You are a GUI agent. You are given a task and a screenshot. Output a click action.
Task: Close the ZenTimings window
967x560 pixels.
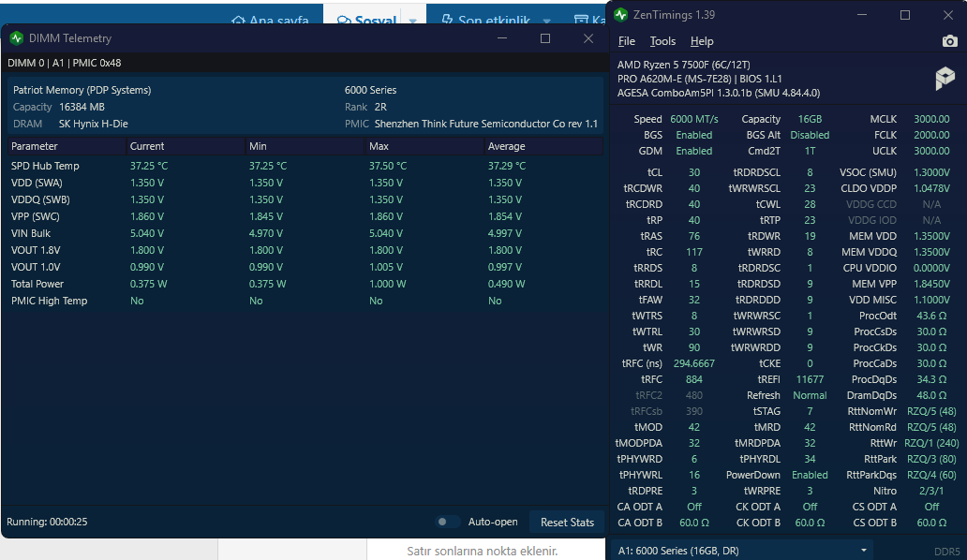948,15
